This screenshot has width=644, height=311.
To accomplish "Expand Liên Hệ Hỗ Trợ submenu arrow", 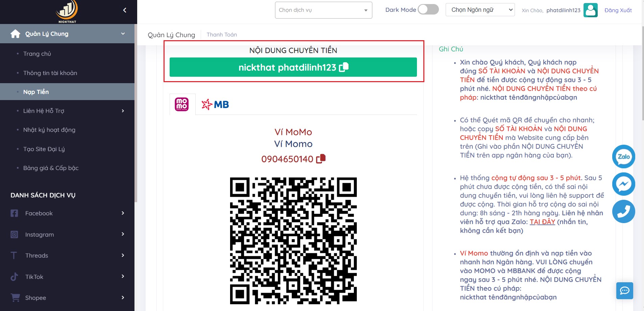I will pos(123,111).
